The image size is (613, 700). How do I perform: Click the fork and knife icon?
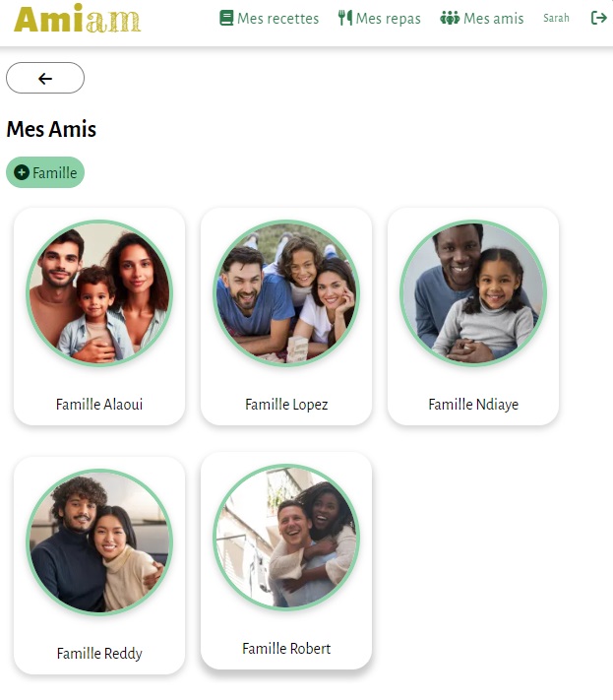(344, 18)
